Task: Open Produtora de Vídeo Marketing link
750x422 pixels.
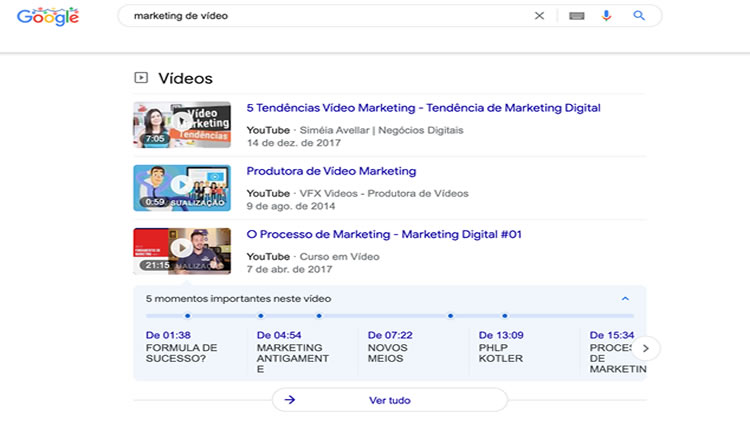Action: pos(331,171)
